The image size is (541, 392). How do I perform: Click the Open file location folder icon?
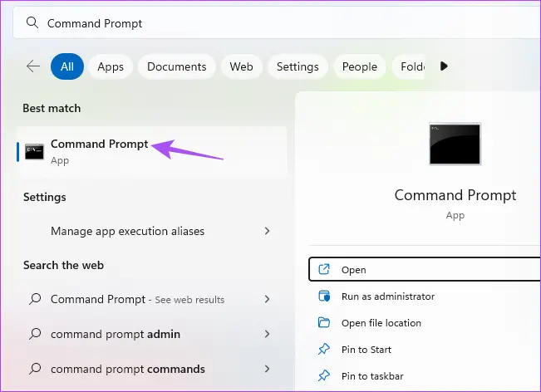pos(325,323)
